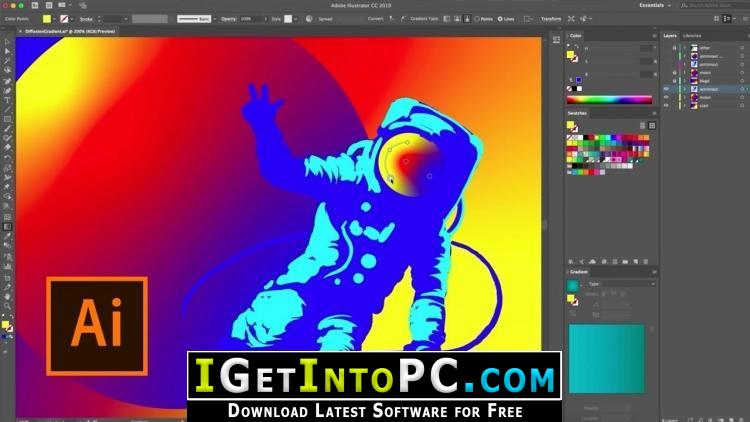The height and width of the screenshot is (422, 750).
Task: Select the Rectangle tool
Action: pos(7,119)
